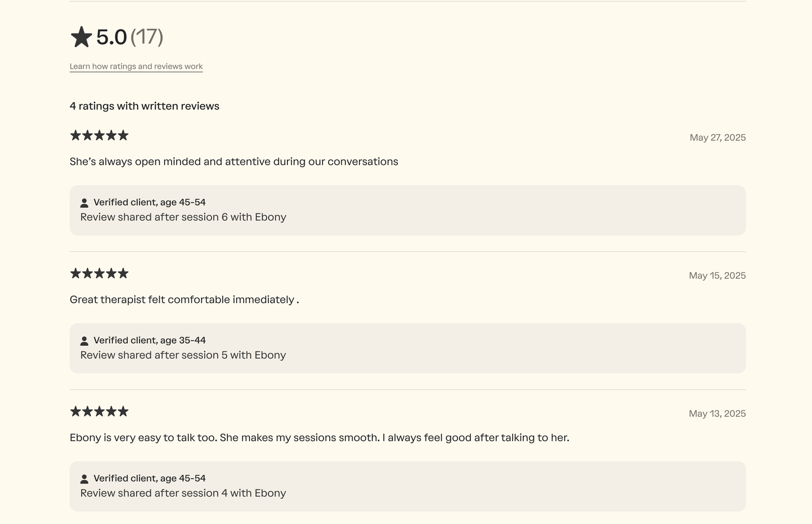Click 'Great therapist felt comfortable immediately' review text
Image resolution: width=812 pixels, height=524 pixels.
click(184, 300)
